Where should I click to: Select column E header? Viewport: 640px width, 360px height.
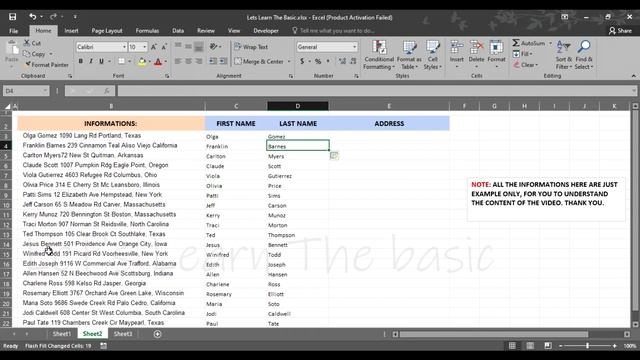point(389,106)
